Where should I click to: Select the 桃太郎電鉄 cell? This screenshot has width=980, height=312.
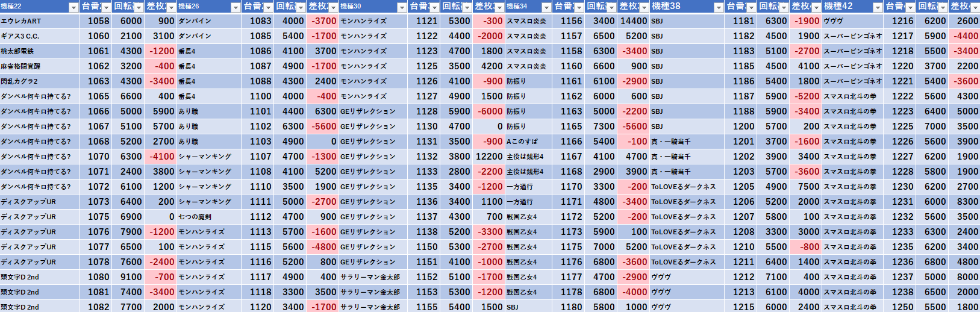[40, 51]
